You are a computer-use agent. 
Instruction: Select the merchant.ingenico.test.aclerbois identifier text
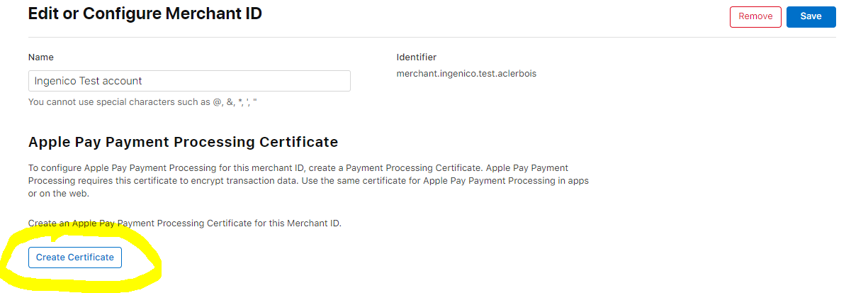(x=466, y=73)
